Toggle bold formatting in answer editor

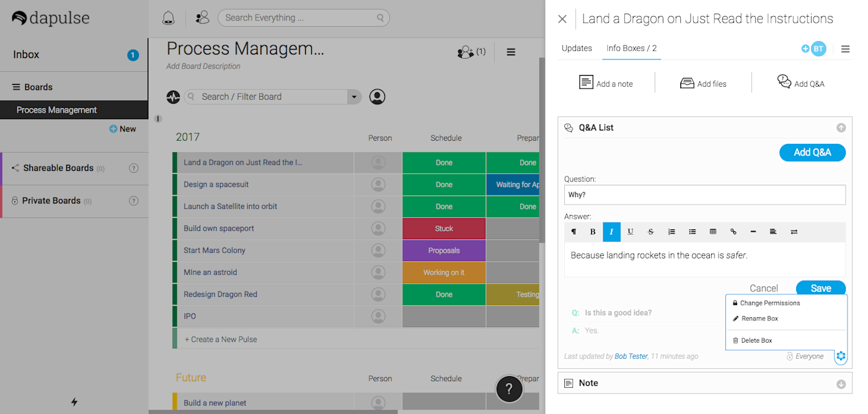pyautogui.click(x=593, y=232)
